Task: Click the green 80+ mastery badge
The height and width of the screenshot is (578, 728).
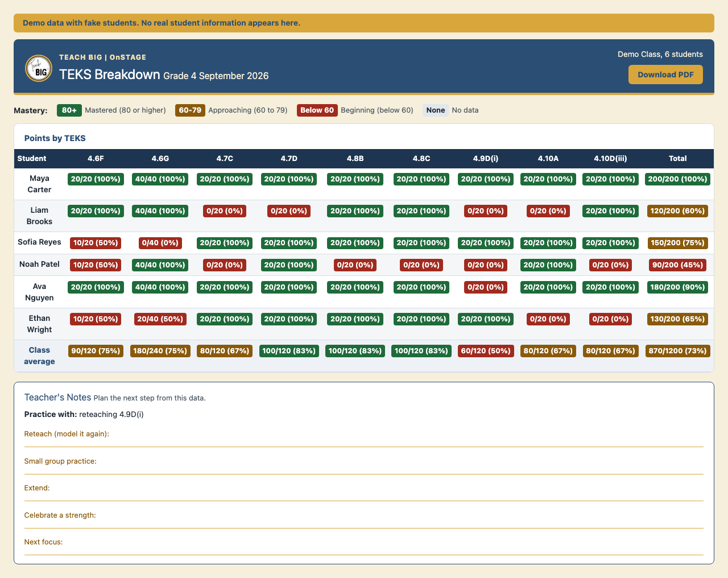Action: (x=69, y=110)
